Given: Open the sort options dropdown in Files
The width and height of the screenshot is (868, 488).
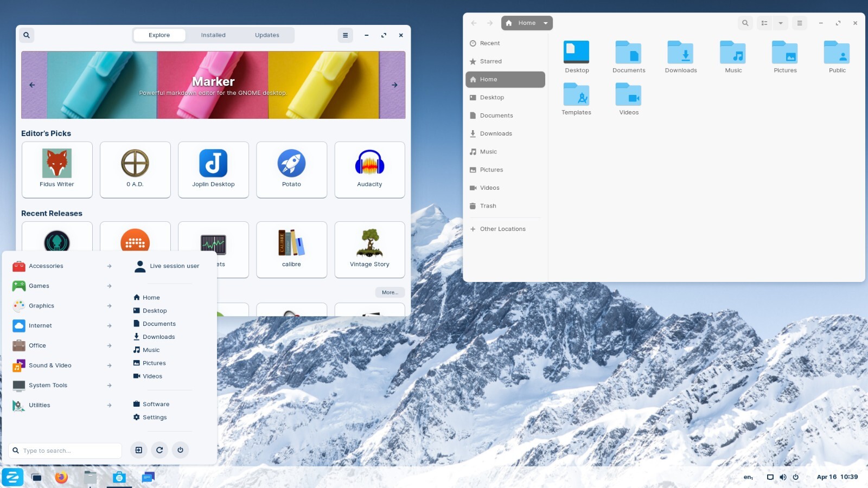Looking at the screenshot, I should (x=781, y=23).
